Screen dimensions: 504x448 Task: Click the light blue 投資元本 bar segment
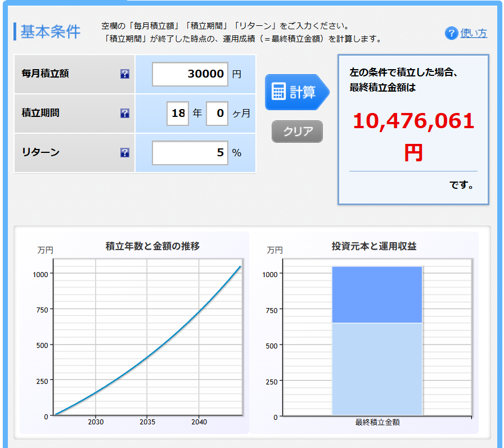[377, 368]
